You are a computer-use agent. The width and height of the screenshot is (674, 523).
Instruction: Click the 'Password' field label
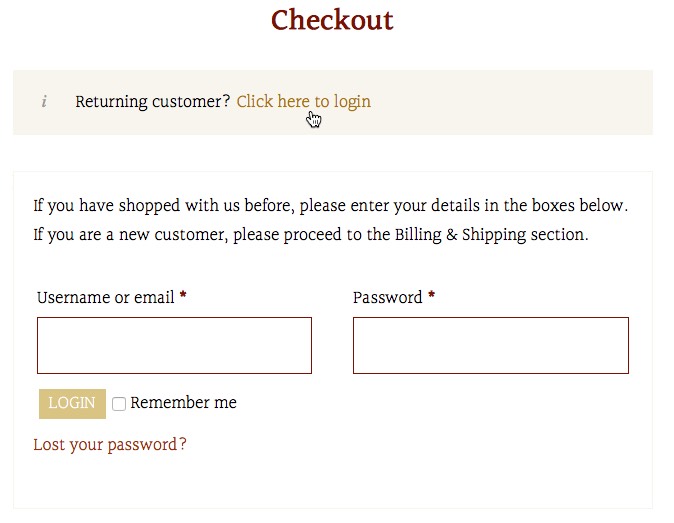[x=388, y=297]
